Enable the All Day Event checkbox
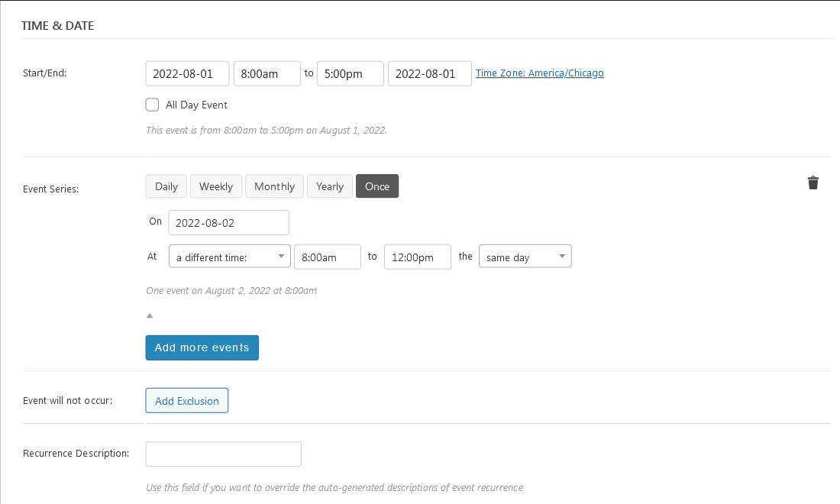Screen dimensions: 840x504 click(152, 105)
